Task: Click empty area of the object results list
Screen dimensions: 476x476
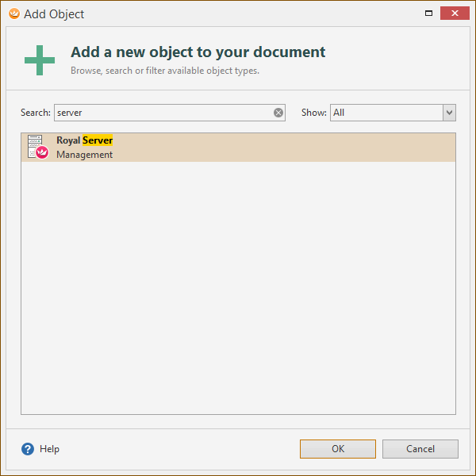Action: 238,288
